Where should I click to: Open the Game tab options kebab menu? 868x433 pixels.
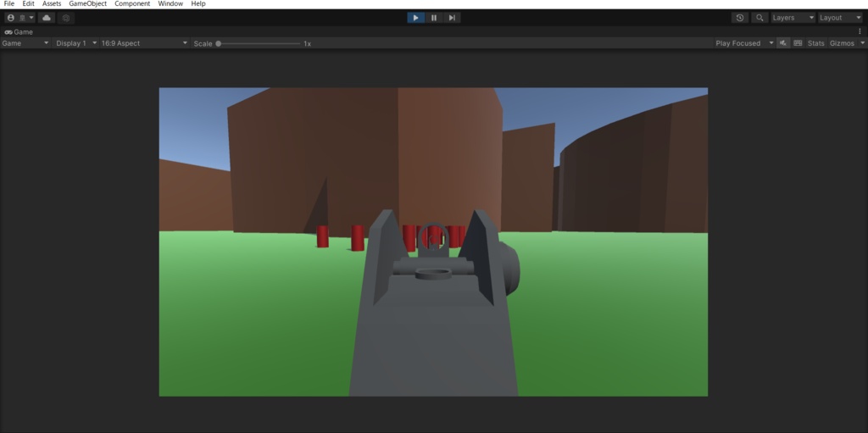coord(860,31)
